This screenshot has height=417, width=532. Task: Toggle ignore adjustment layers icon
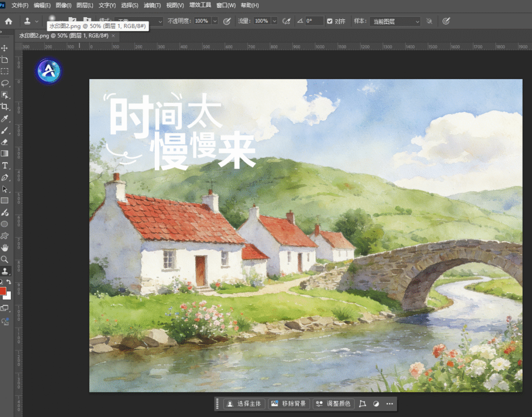tap(429, 21)
